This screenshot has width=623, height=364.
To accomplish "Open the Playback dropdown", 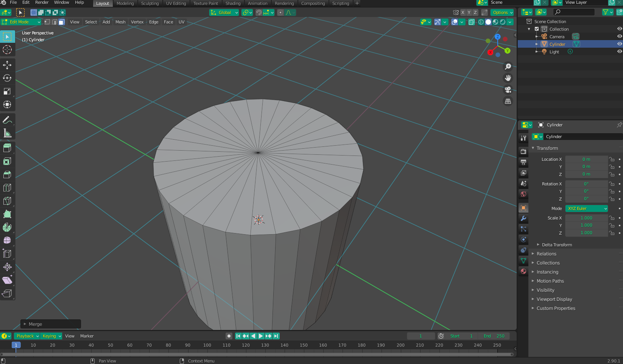I will pyautogui.click(x=27, y=336).
